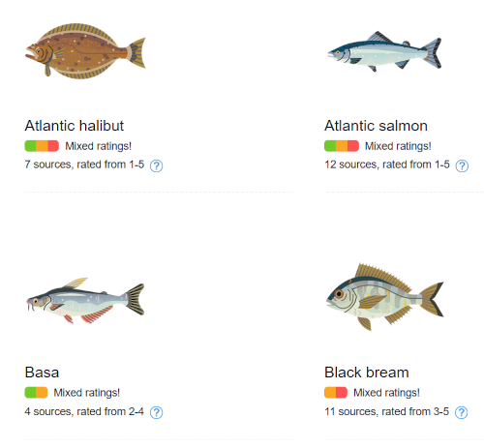
Task: Click the green-orange-red rating bar for Atlantic halibut
Action: pyautogui.click(x=42, y=146)
